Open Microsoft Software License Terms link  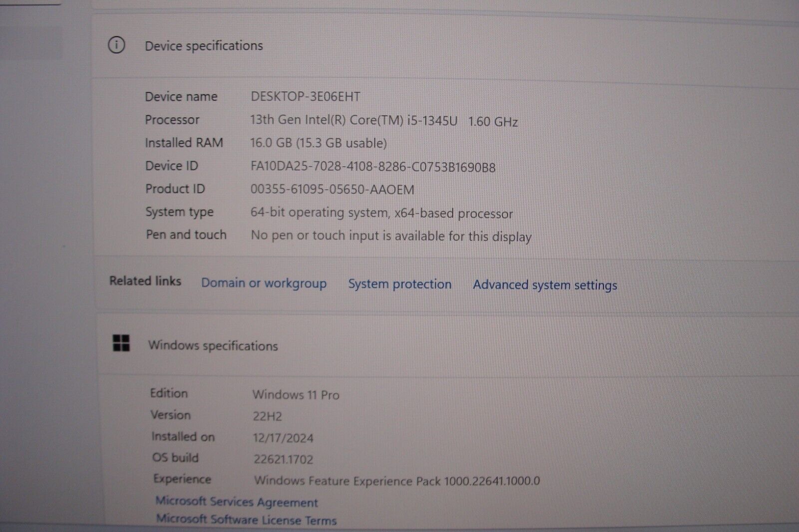point(246,520)
